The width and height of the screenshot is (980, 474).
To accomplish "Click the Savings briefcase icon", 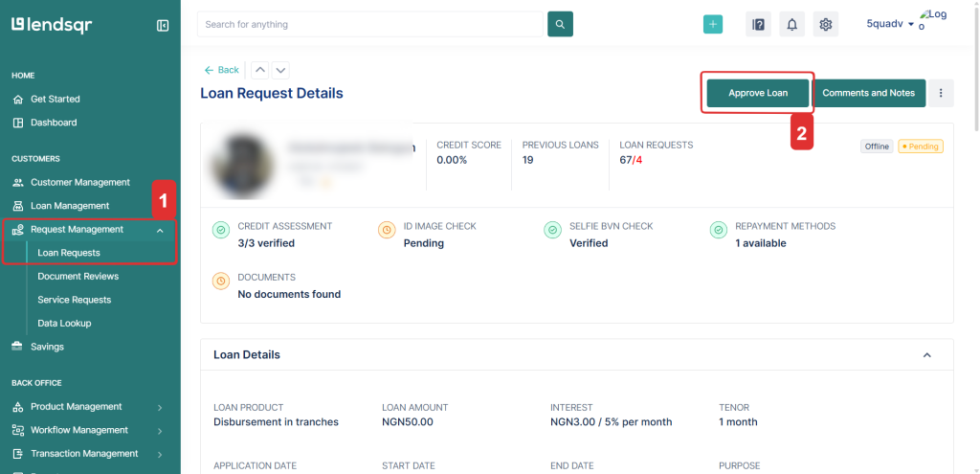I will point(18,347).
